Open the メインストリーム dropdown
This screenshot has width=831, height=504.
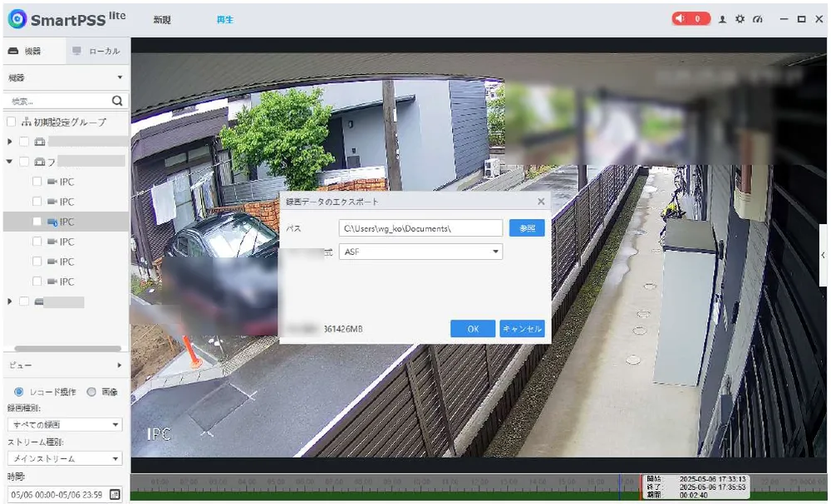point(65,458)
